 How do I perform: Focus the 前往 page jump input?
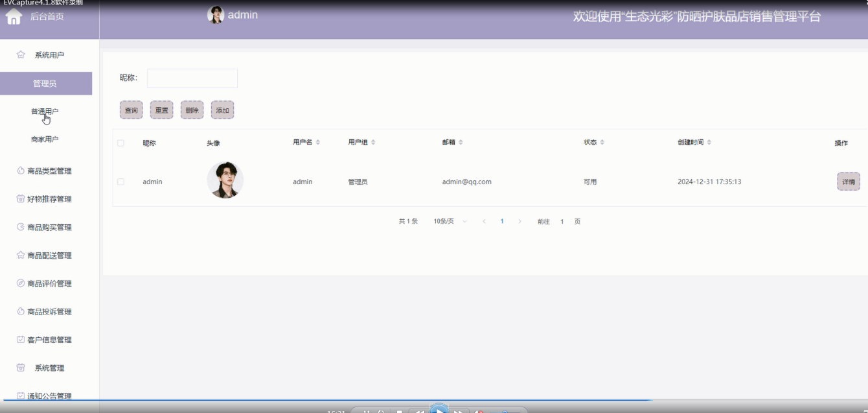pos(562,222)
